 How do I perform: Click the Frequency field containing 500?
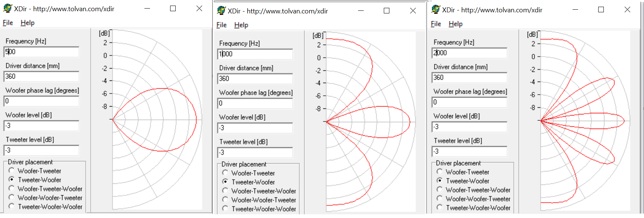tap(41, 52)
